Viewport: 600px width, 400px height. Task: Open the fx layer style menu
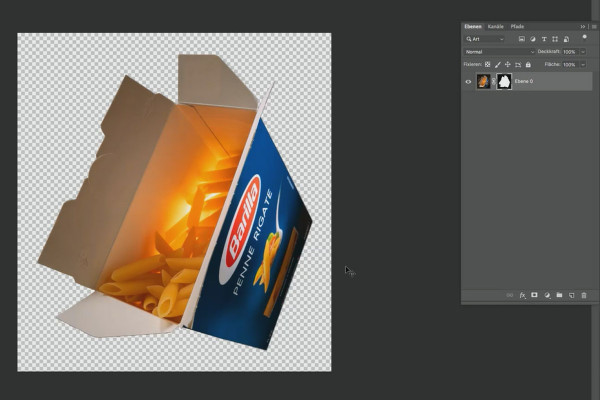[522, 295]
